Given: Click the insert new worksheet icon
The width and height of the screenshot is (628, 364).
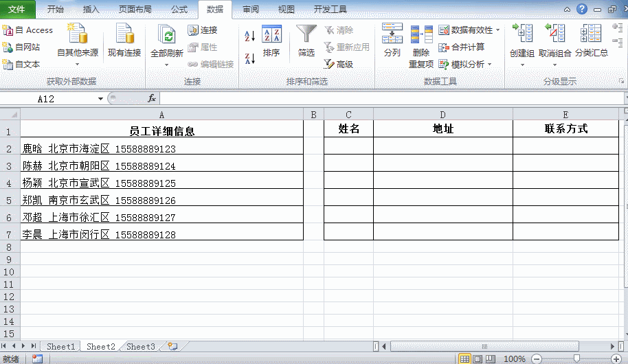Looking at the screenshot, I should (x=173, y=346).
